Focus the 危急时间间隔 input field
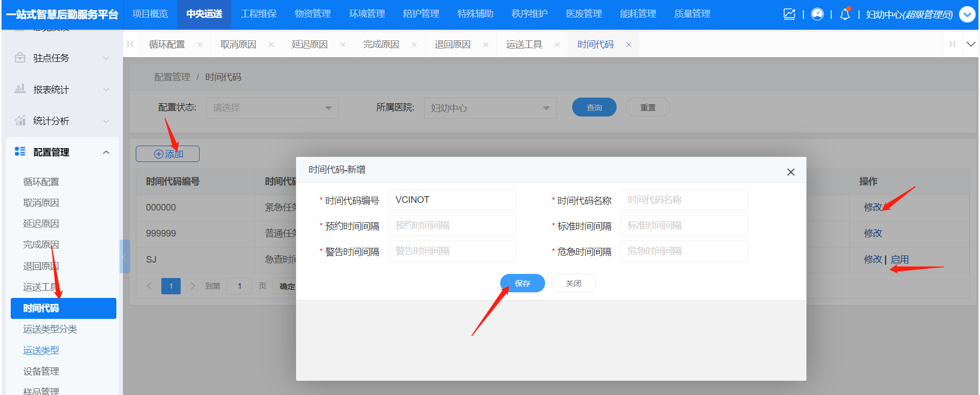This screenshot has width=980, height=395. pos(684,251)
